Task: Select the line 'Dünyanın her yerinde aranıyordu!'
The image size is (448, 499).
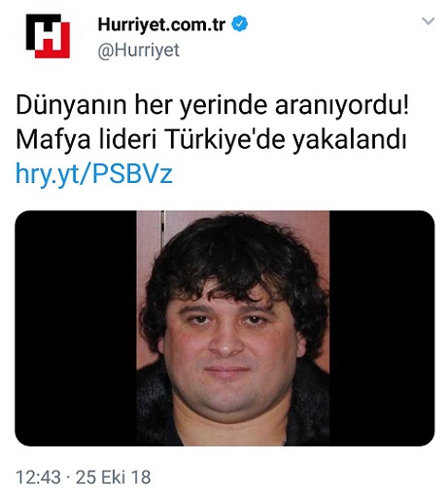Action: pos(213,106)
